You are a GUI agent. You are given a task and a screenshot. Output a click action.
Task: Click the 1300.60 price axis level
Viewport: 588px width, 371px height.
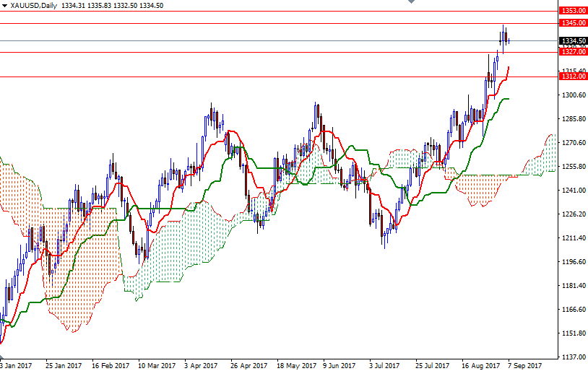(x=573, y=95)
